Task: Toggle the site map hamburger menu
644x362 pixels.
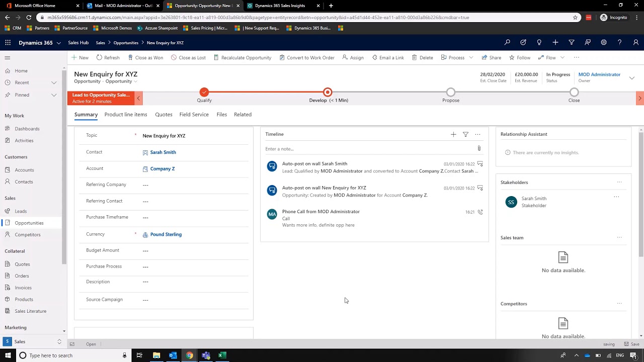Action: coord(7,58)
